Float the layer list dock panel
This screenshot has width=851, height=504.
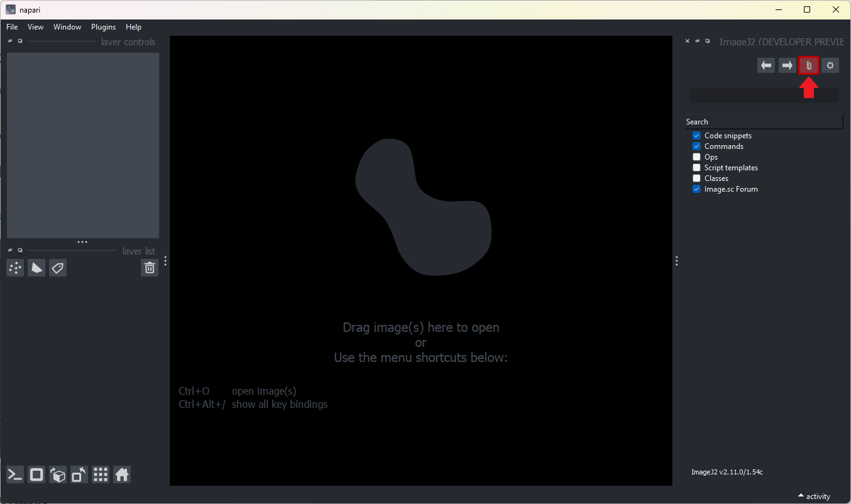pyautogui.click(x=19, y=250)
